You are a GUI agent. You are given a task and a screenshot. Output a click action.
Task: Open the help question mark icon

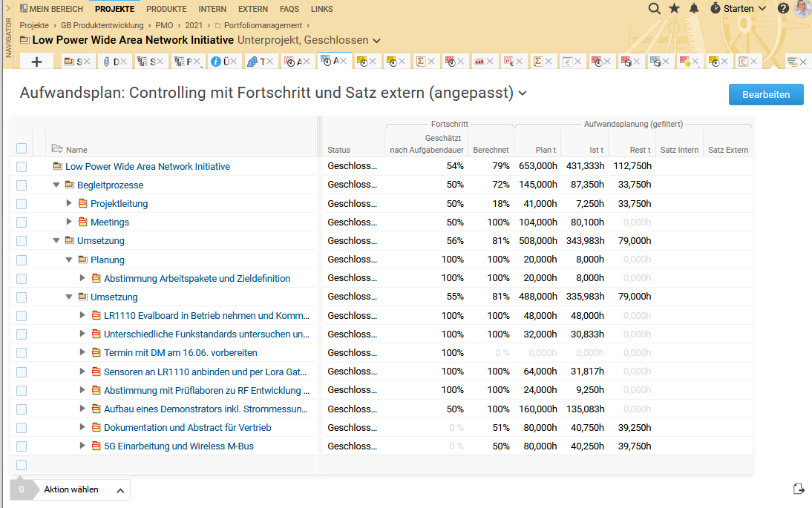pyautogui.click(x=783, y=8)
